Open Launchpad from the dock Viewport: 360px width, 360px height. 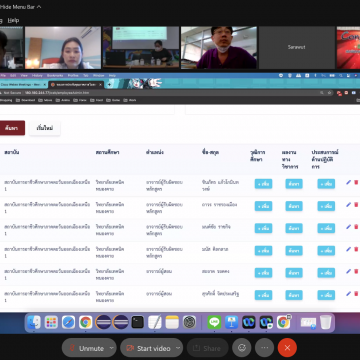pyautogui.click(x=51, y=322)
